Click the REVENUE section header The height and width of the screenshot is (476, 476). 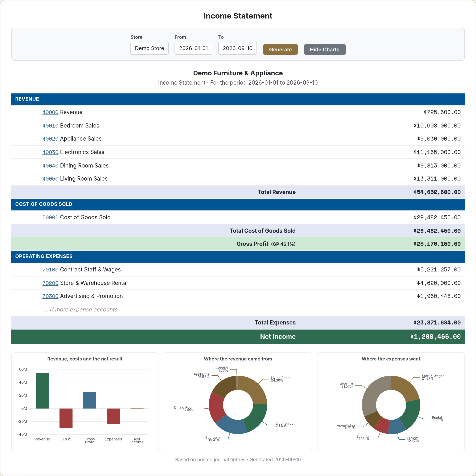(238, 99)
